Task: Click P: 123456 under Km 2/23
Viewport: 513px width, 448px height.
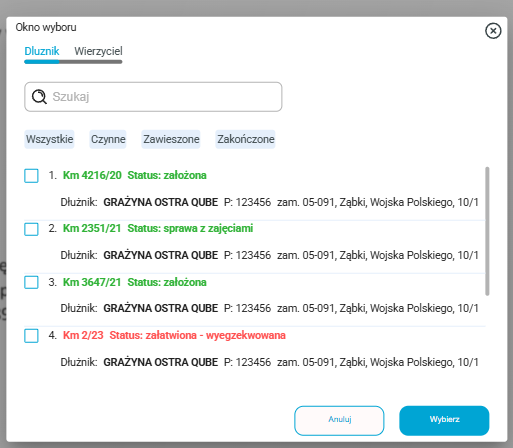Action: 247,362
